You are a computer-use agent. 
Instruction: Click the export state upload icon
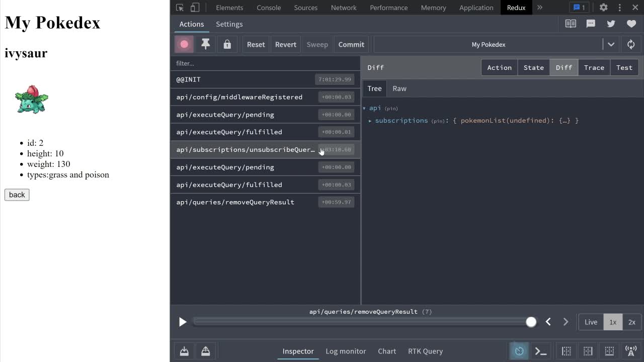(x=205, y=351)
